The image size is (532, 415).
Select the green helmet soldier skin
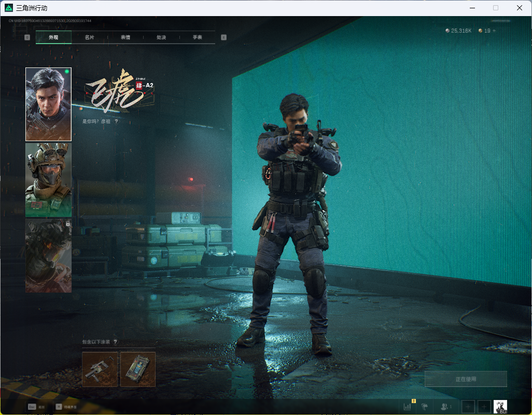pyautogui.click(x=49, y=180)
